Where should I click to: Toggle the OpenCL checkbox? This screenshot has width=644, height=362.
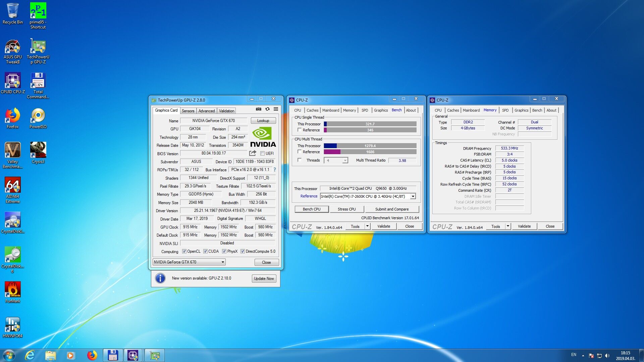tap(184, 251)
